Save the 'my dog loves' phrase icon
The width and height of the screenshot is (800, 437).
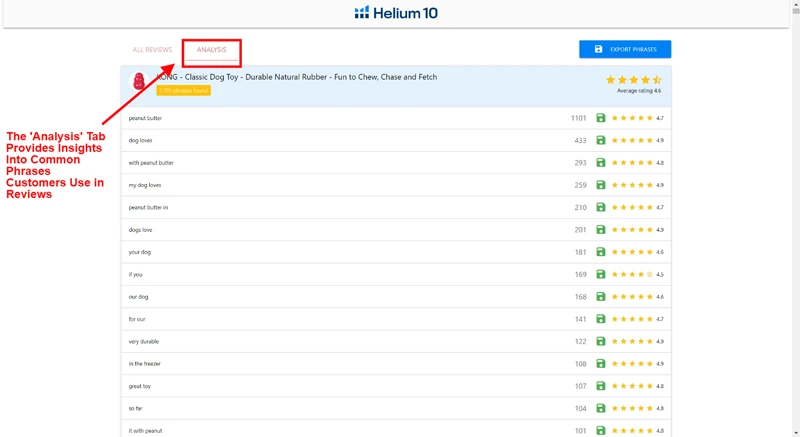click(601, 185)
